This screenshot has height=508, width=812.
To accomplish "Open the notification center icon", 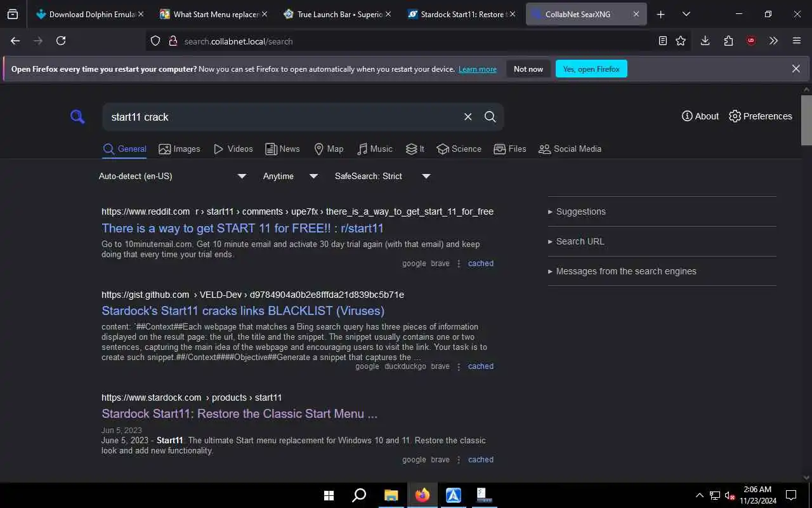I will point(791,495).
